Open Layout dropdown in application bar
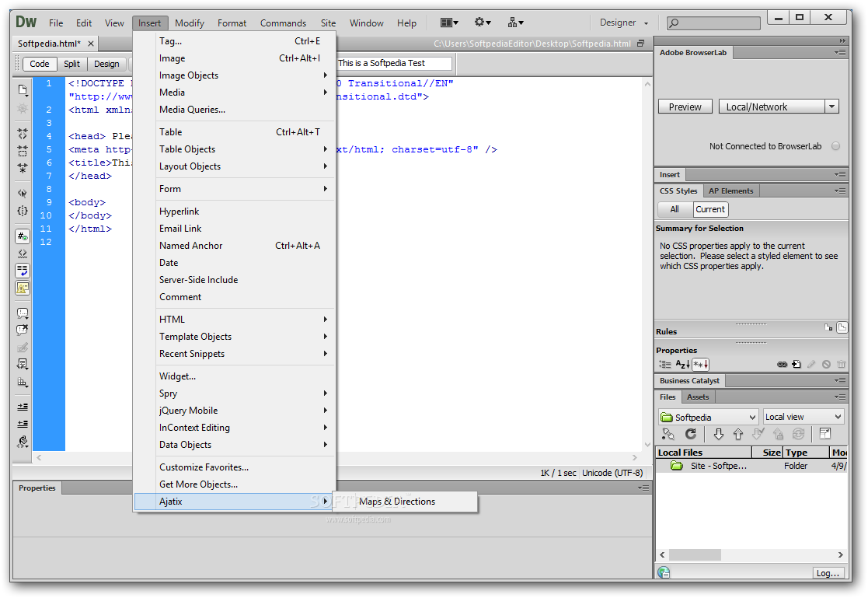Viewport: 868px width, 598px height. (449, 23)
